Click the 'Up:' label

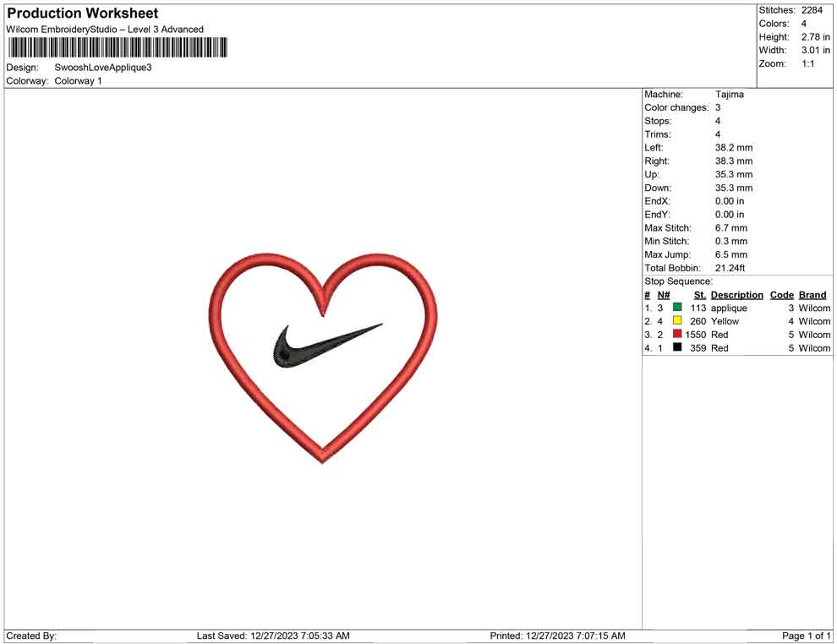click(x=652, y=174)
